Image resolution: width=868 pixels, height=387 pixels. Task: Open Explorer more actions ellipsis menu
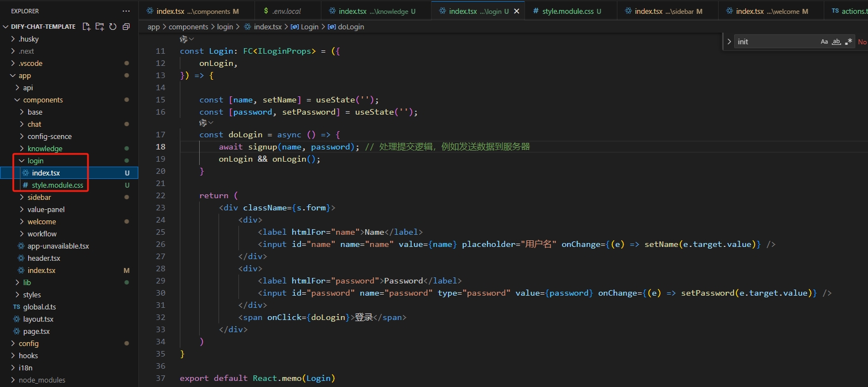[x=126, y=11]
